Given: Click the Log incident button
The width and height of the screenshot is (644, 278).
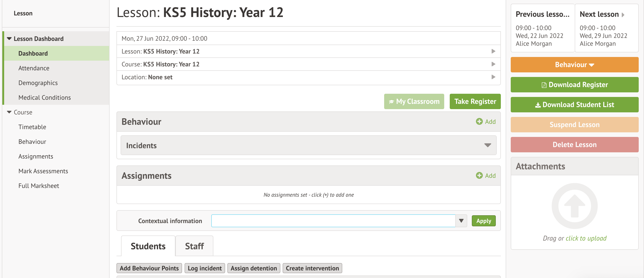Looking at the screenshot, I should (204, 268).
